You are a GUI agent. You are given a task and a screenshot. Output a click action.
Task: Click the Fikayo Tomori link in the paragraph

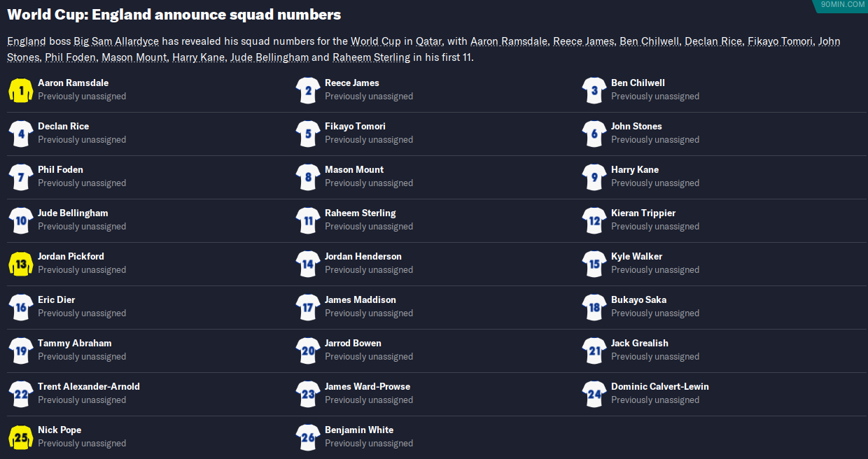tap(780, 41)
